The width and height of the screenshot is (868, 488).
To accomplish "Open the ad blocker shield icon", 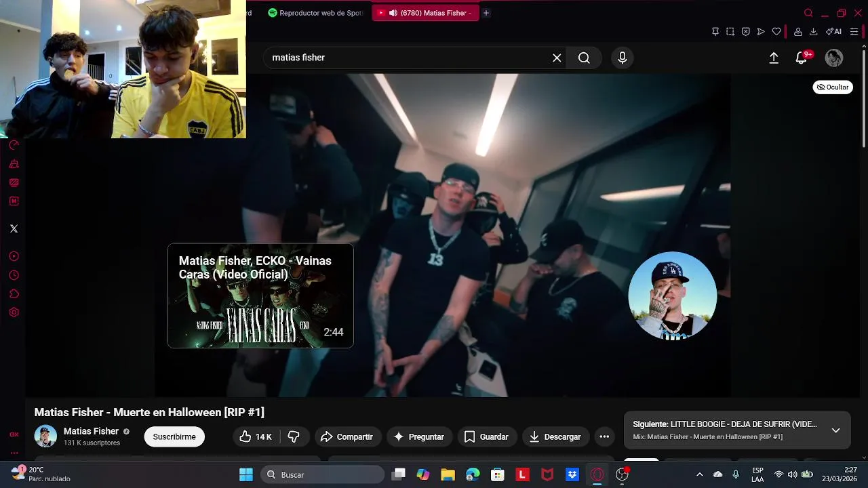I will tap(745, 31).
